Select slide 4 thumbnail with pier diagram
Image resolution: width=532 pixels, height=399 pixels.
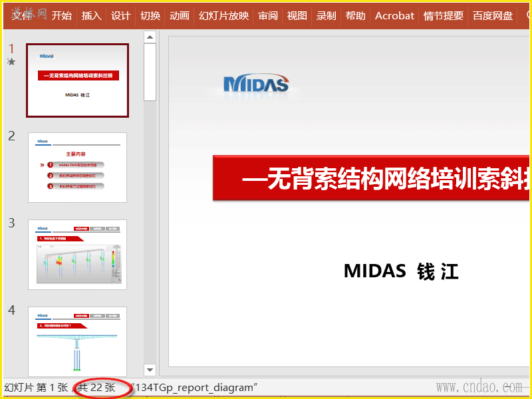78,342
